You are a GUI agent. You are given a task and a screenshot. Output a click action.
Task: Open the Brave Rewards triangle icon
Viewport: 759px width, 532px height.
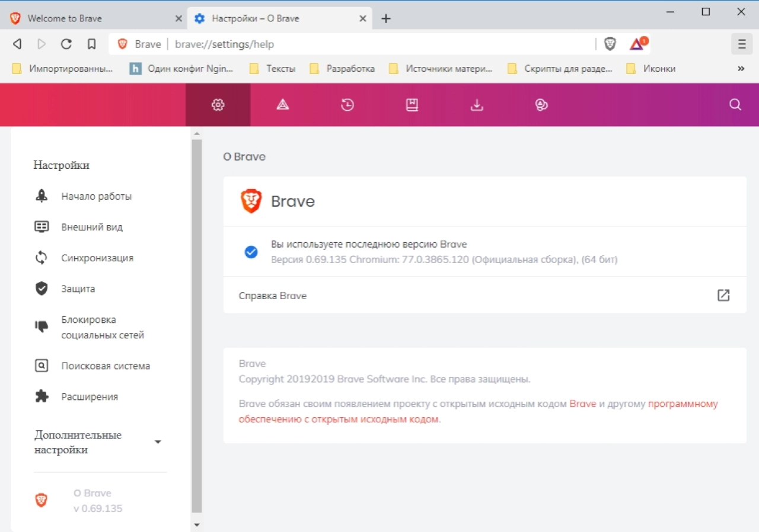(x=639, y=44)
